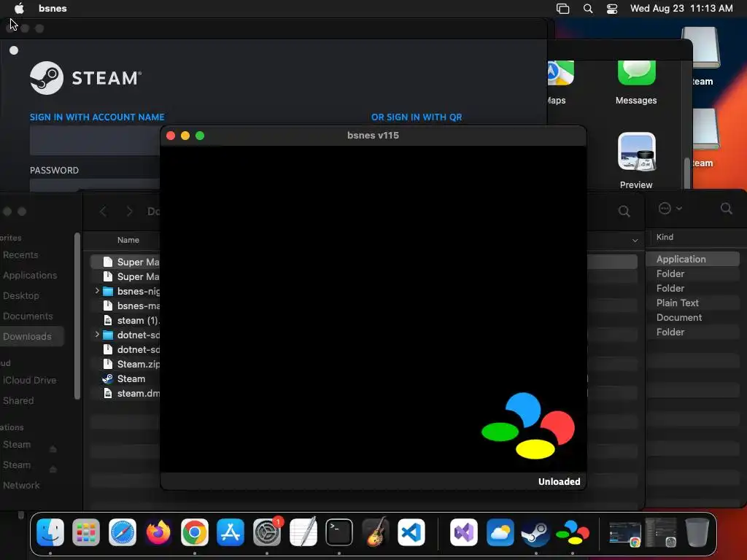
Task: Expand the dotnet-sd folder disclosure arrow
Action: click(97, 334)
